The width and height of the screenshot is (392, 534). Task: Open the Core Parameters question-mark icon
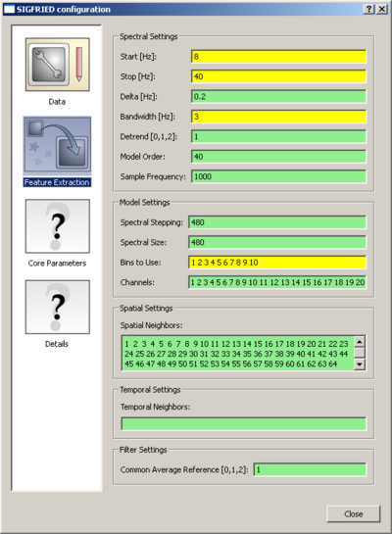(x=57, y=226)
